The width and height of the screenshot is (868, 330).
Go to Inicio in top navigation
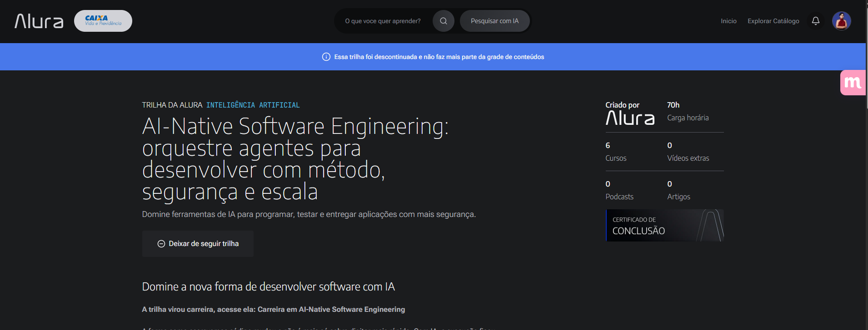click(x=728, y=21)
